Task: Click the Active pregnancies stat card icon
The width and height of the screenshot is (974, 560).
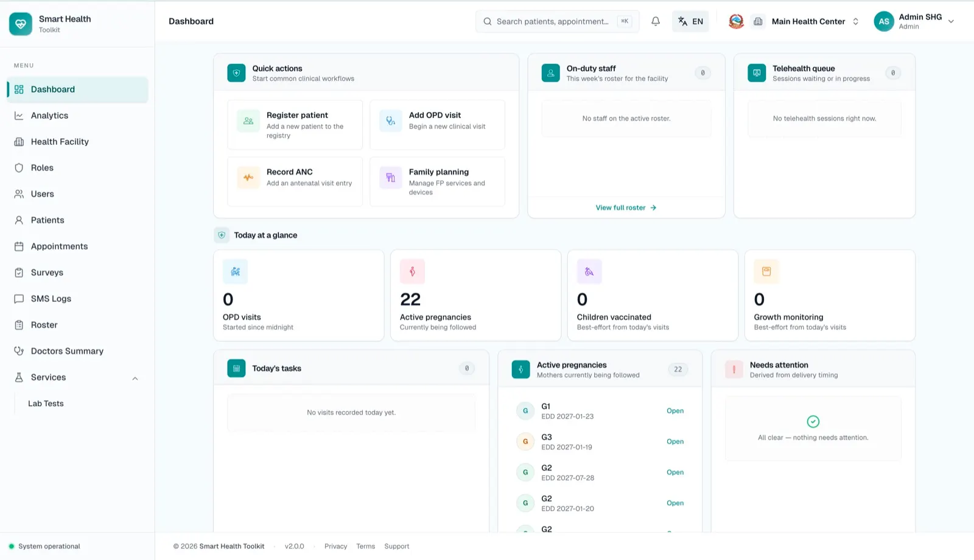Action: point(412,271)
